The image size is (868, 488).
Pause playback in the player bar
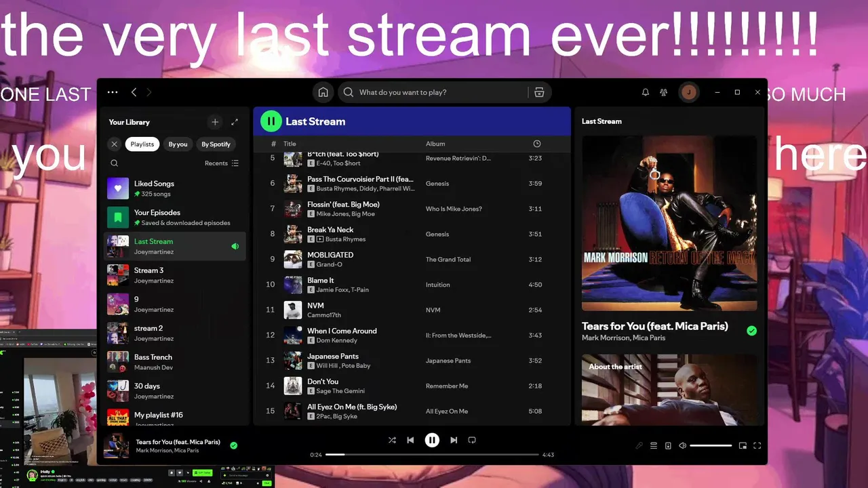[432, 440]
